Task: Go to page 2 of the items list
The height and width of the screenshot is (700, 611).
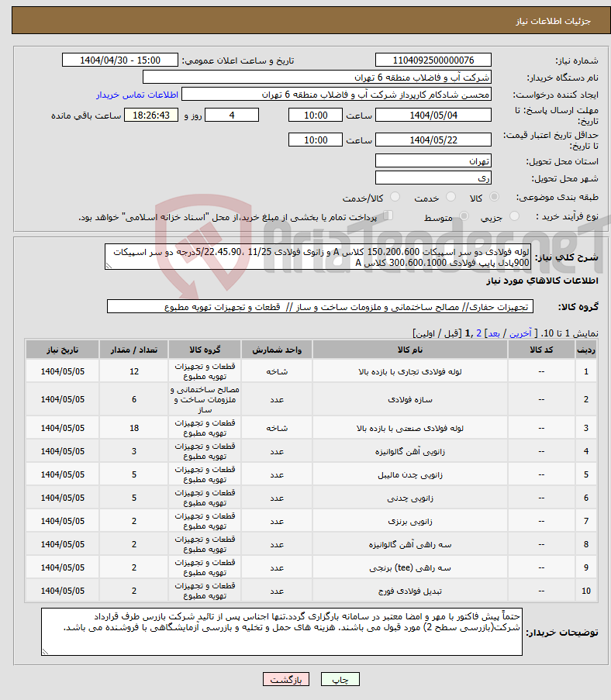Action: coord(478,333)
